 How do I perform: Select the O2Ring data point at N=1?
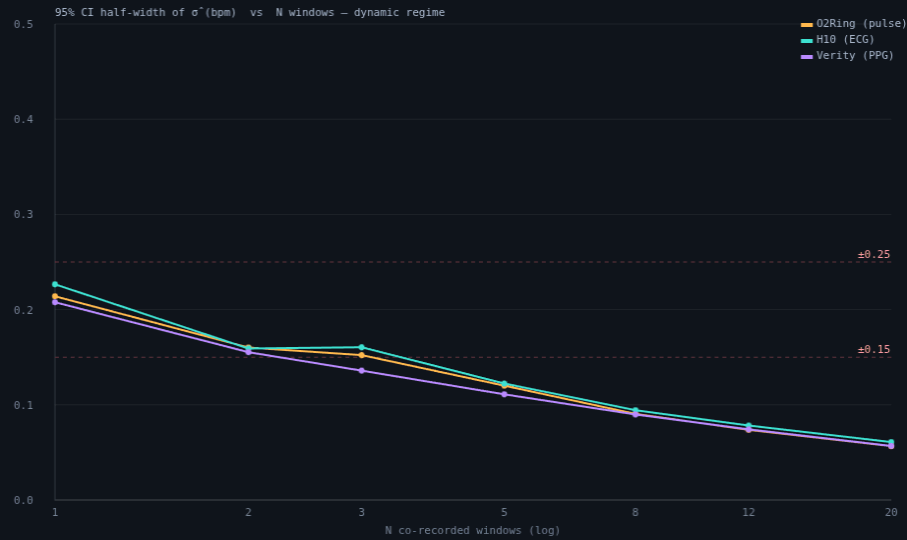tap(55, 297)
